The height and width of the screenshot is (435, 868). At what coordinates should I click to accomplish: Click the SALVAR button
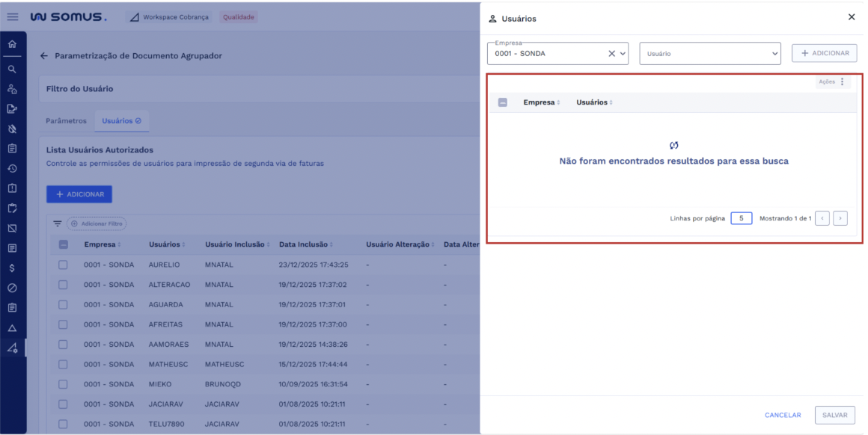(x=834, y=415)
